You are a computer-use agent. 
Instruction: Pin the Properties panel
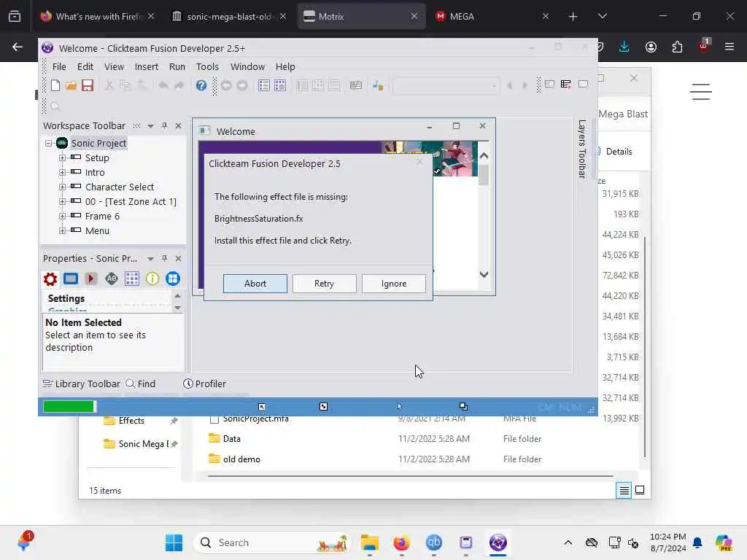(x=164, y=258)
